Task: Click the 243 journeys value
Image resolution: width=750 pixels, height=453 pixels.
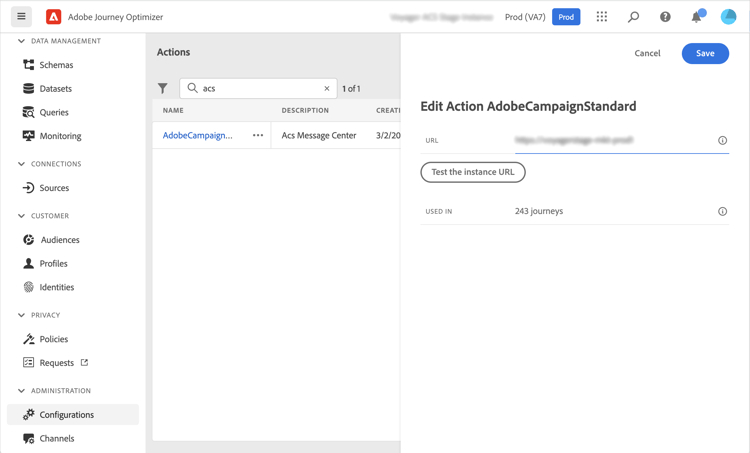Action: (x=539, y=211)
